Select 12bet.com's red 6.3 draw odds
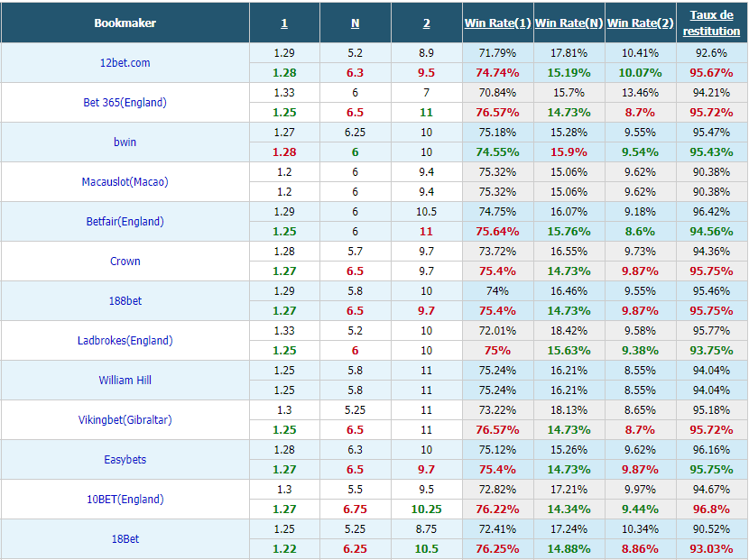The image size is (749, 560). click(355, 73)
